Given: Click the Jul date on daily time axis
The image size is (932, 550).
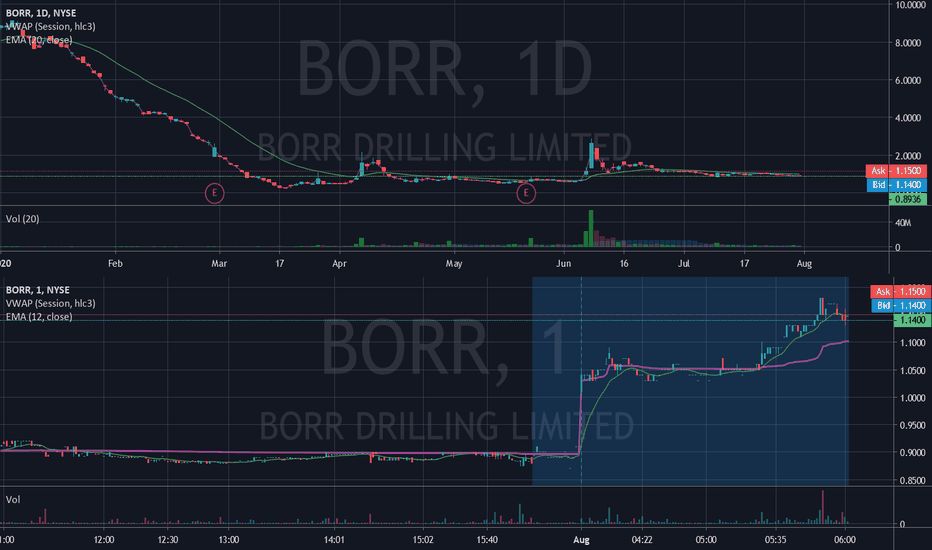Looking at the screenshot, I should (x=684, y=263).
